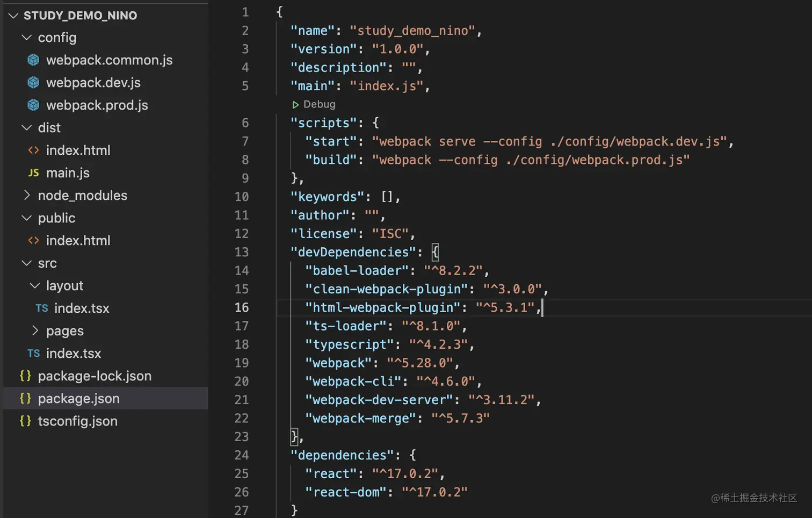Click the "devDependencies" key
The image size is (812, 518).
pos(353,252)
